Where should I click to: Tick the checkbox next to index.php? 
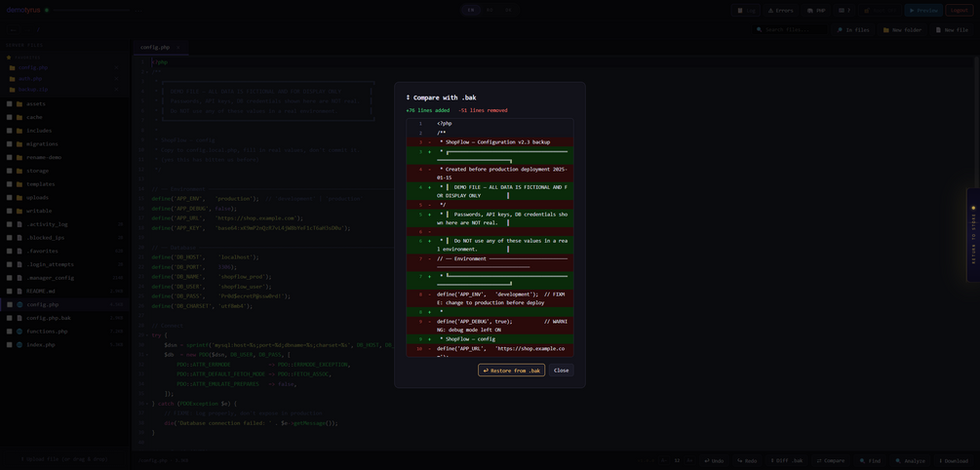10,345
